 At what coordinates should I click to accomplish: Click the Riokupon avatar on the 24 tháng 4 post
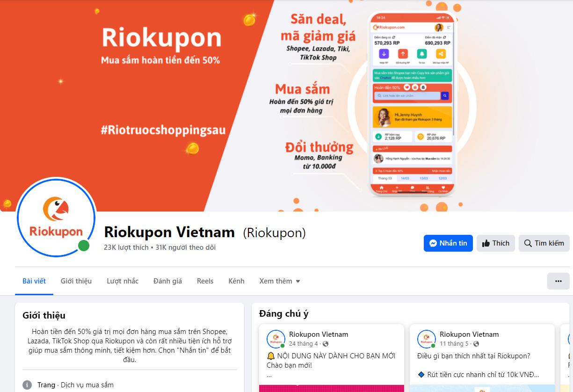coord(276,339)
